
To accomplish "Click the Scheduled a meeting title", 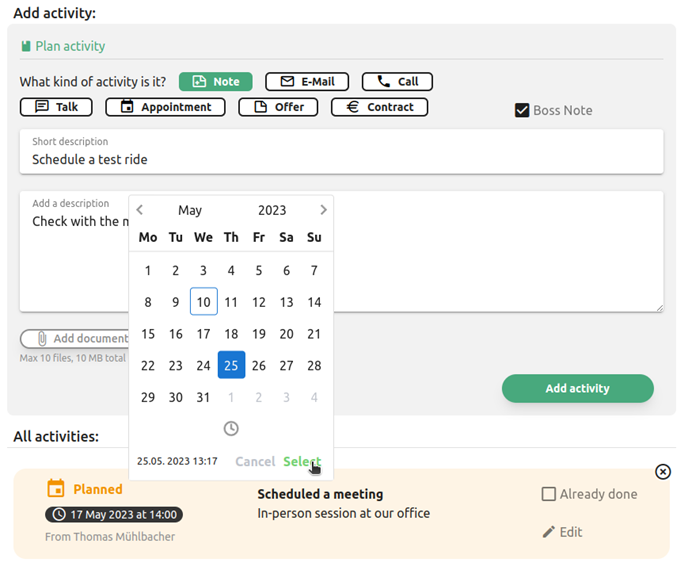I will [x=320, y=494].
